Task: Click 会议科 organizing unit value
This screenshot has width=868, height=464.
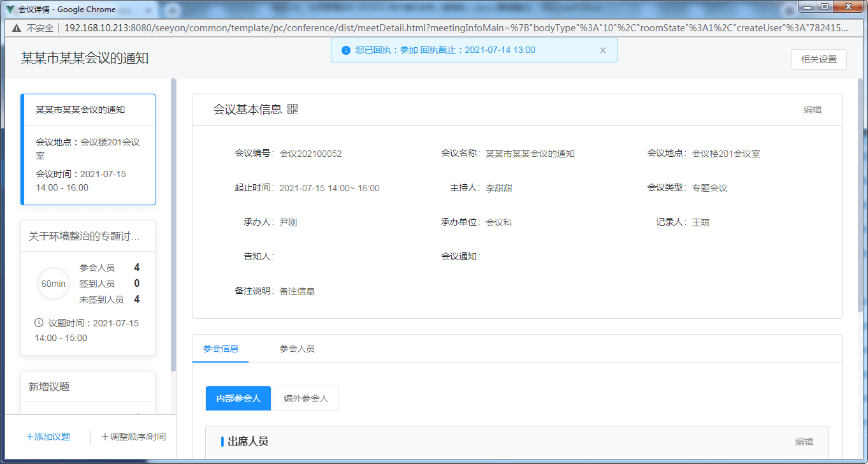Action: point(499,222)
